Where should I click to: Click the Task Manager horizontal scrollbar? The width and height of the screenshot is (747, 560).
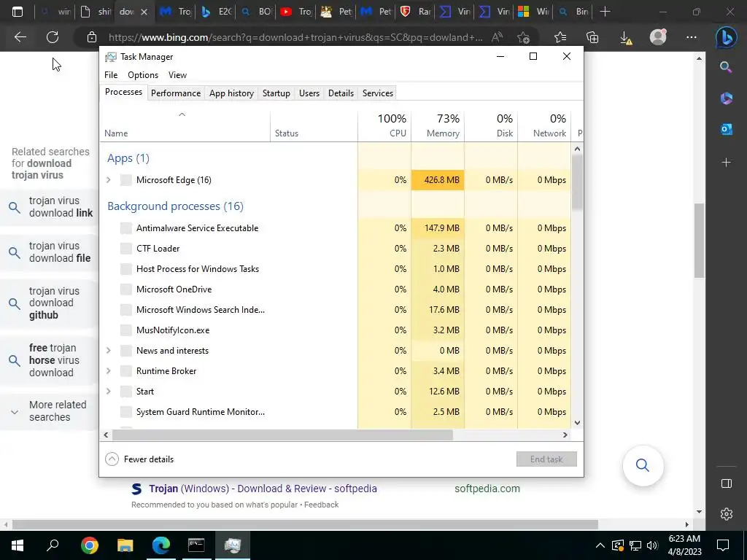coord(282,435)
